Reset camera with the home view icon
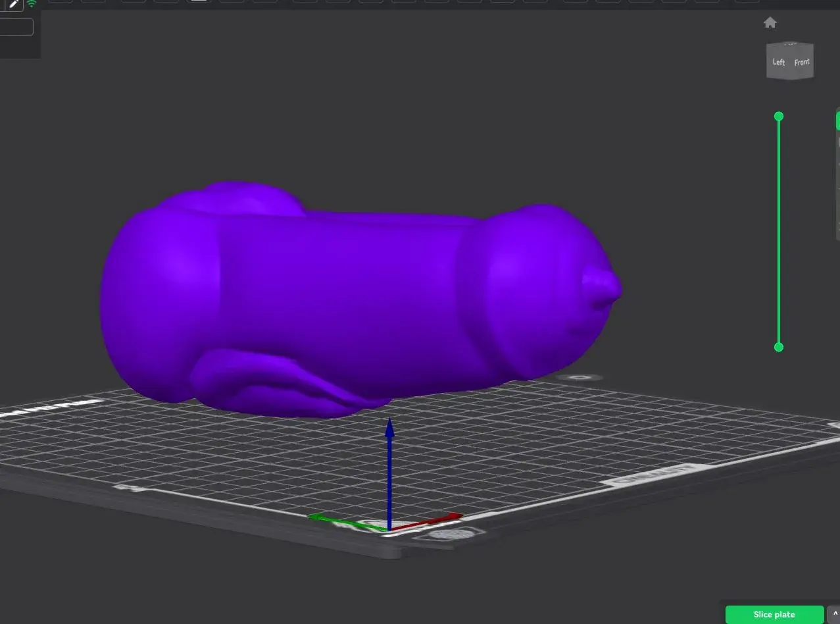Image resolution: width=840 pixels, height=624 pixels. [x=770, y=23]
